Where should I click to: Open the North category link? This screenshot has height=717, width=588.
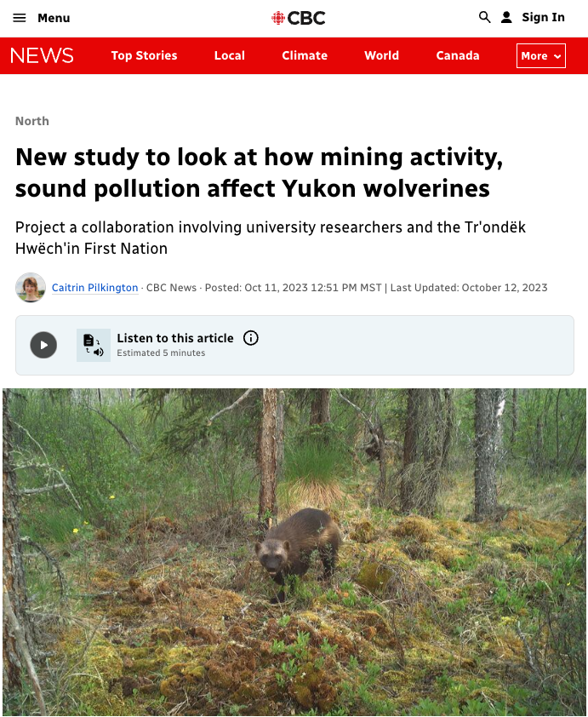point(32,121)
